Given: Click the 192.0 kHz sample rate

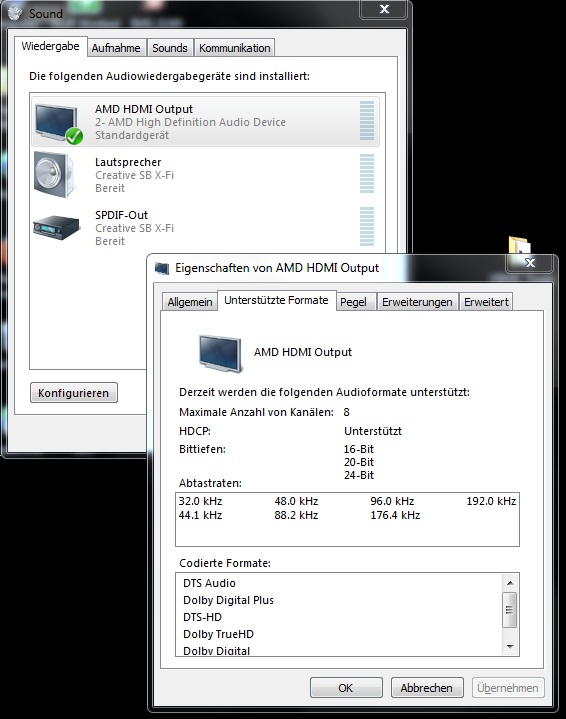Looking at the screenshot, I should click(x=491, y=501).
